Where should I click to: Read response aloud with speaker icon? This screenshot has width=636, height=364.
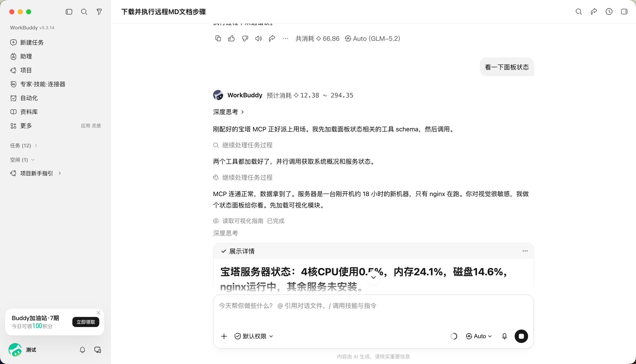(258, 38)
